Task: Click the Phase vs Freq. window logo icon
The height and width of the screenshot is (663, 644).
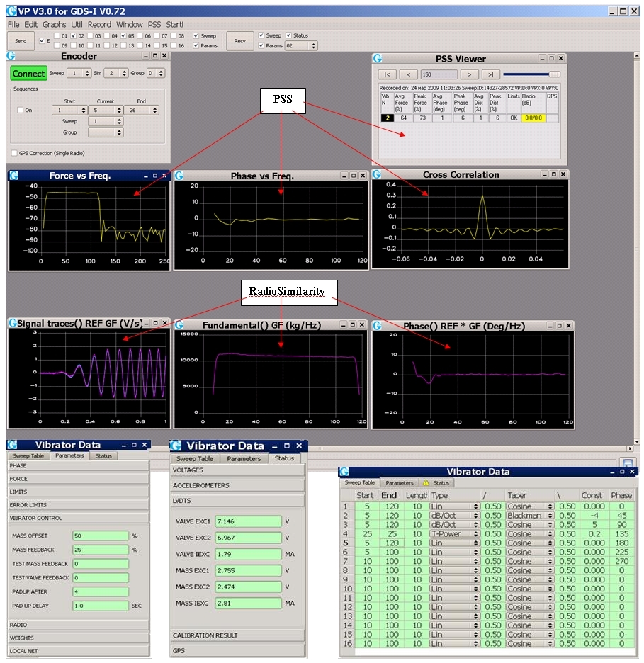Action: 179,176
